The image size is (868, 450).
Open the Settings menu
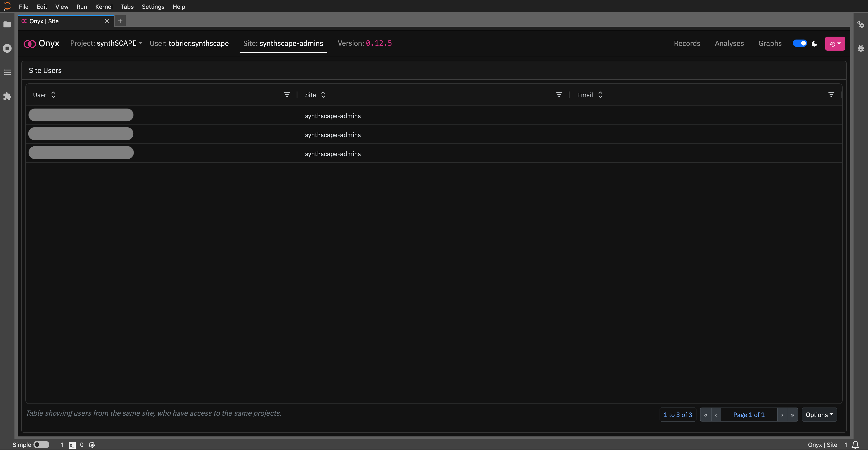153,7
